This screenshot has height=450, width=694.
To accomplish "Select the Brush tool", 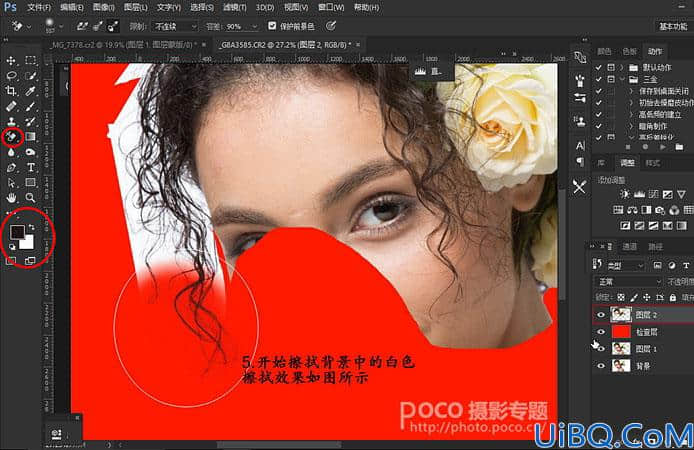I will pos(31,106).
